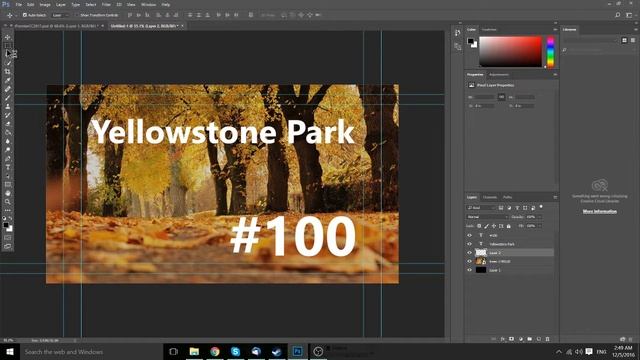Toggle layer filtering on/off switch
Image resolution: width=640 pixels, height=360 pixels.
pyautogui.click(x=541, y=207)
